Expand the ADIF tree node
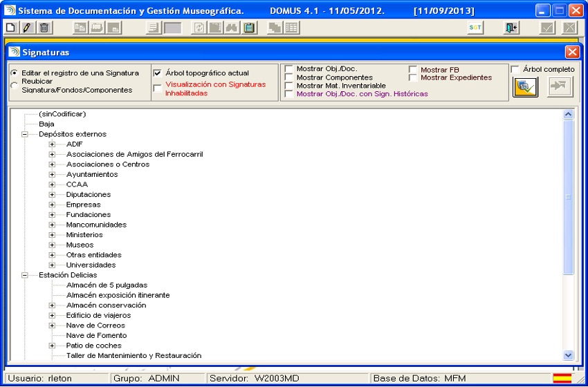Screen dimensions: 588x387 click(x=52, y=144)
